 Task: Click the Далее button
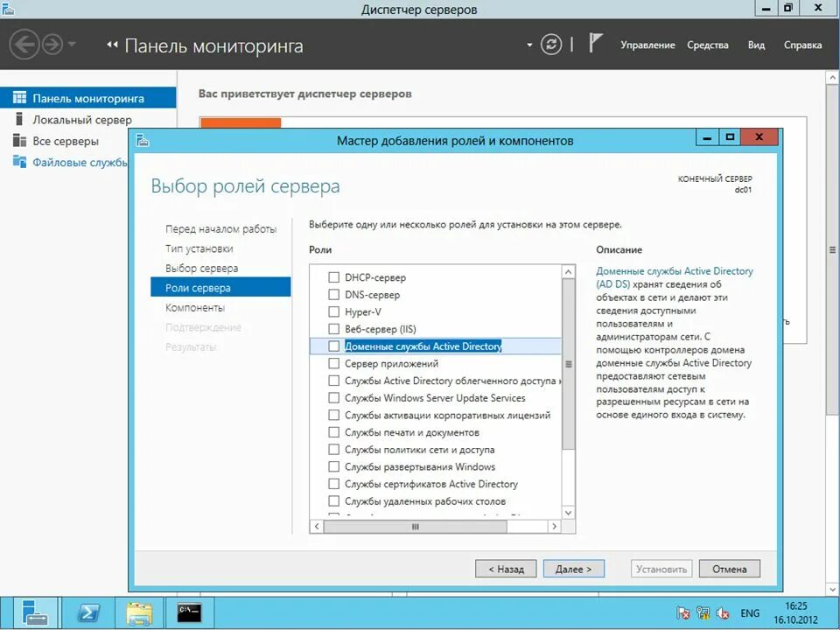574,569
